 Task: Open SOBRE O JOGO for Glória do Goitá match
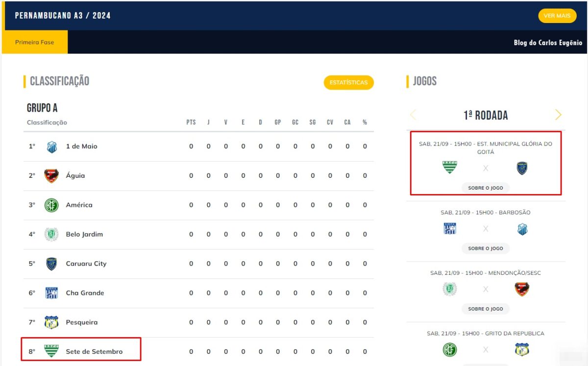tap(486, 188)
